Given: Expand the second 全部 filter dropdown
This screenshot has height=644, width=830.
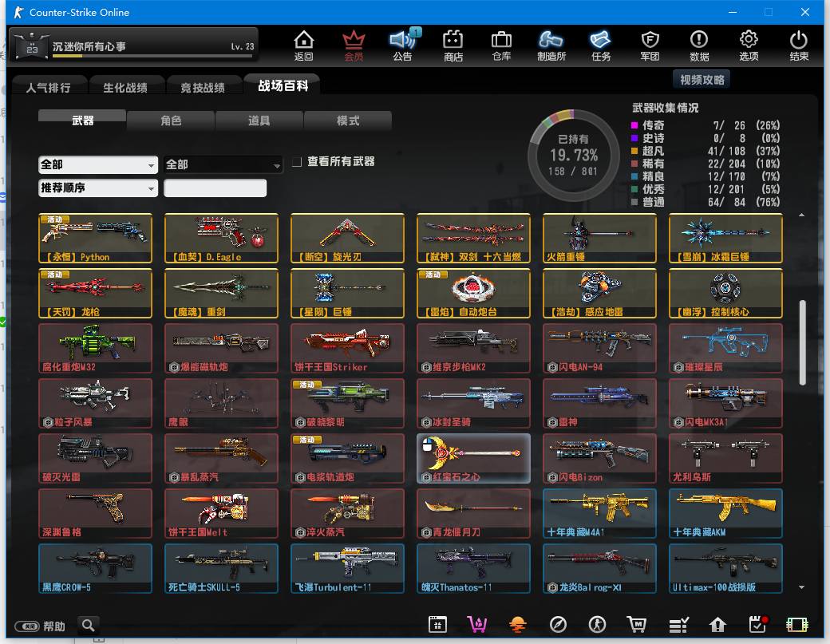Looking at the screenshot, I should point(223,164).
